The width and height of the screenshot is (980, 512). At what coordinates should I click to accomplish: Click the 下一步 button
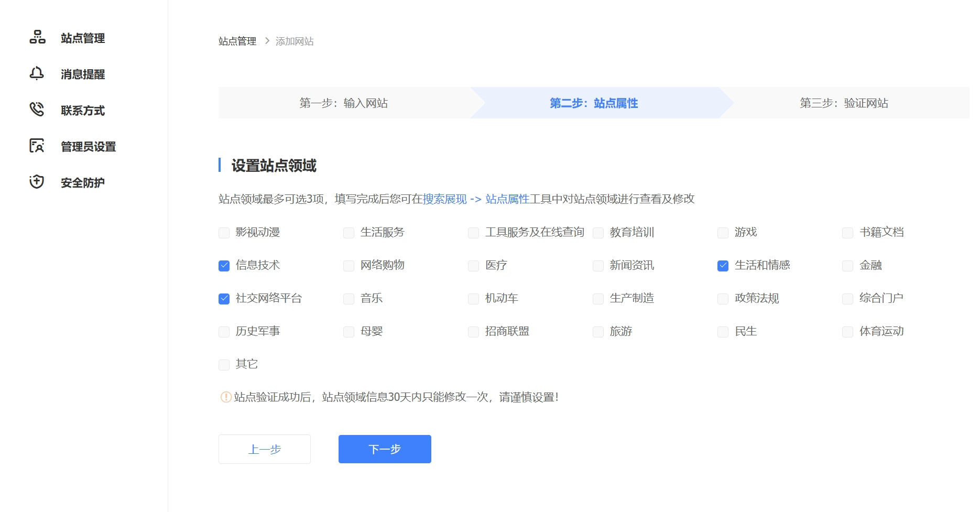tap(385, 449)
